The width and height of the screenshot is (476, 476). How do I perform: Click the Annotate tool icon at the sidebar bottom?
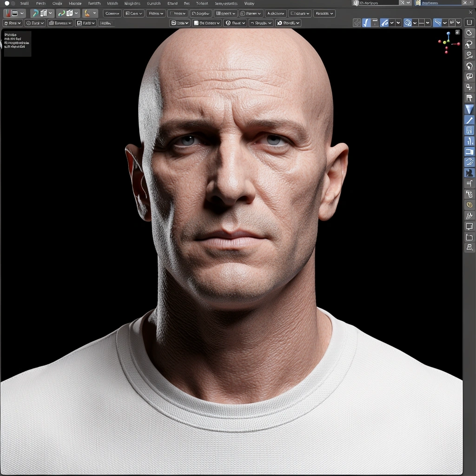click(x=469, y=215)
